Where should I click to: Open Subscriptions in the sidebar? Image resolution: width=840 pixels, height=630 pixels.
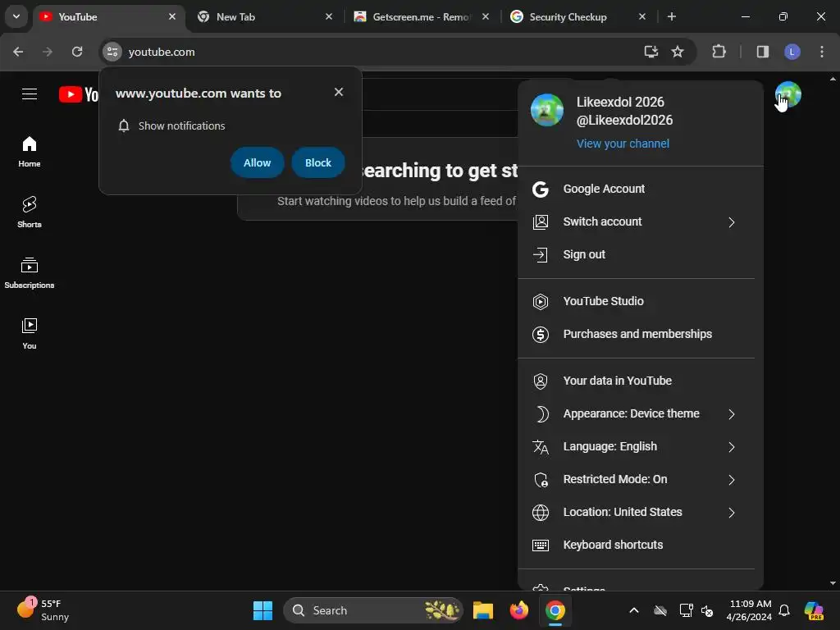(x=30, y=272)
